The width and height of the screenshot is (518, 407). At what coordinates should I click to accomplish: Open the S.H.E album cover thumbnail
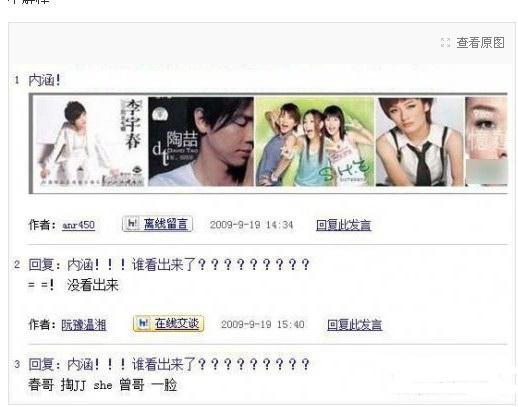pyautogui.click(x=315, y=142)
